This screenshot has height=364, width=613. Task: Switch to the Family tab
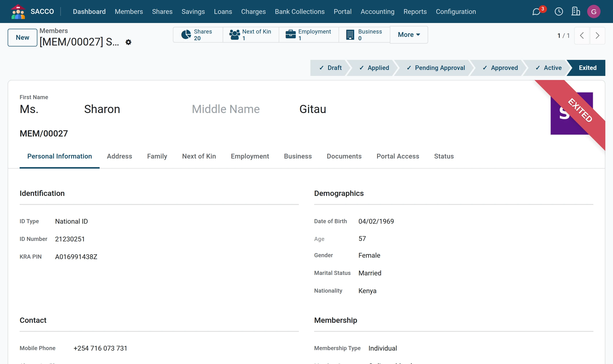pos(157,156)
